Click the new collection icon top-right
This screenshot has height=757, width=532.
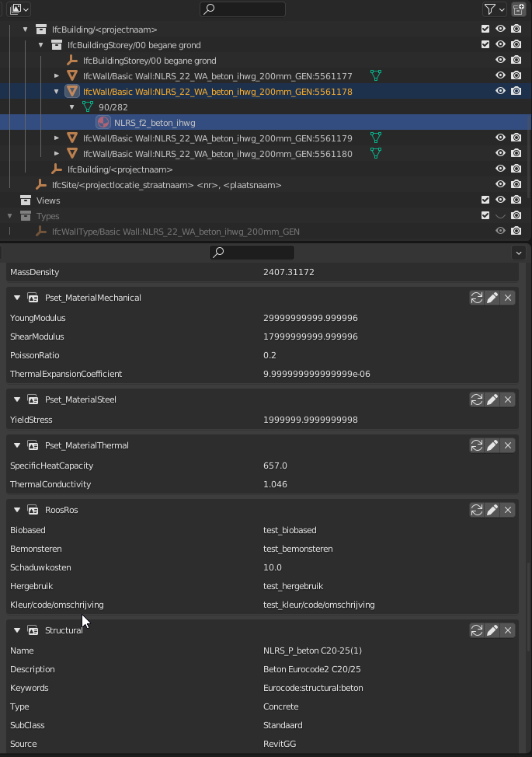coord(518,9)
